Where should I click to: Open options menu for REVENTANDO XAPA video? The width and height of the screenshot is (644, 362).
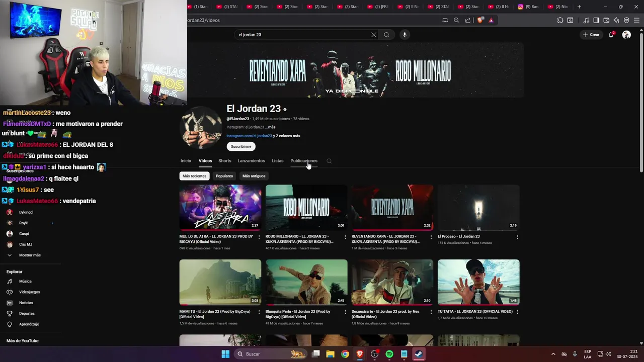[431, 236]
